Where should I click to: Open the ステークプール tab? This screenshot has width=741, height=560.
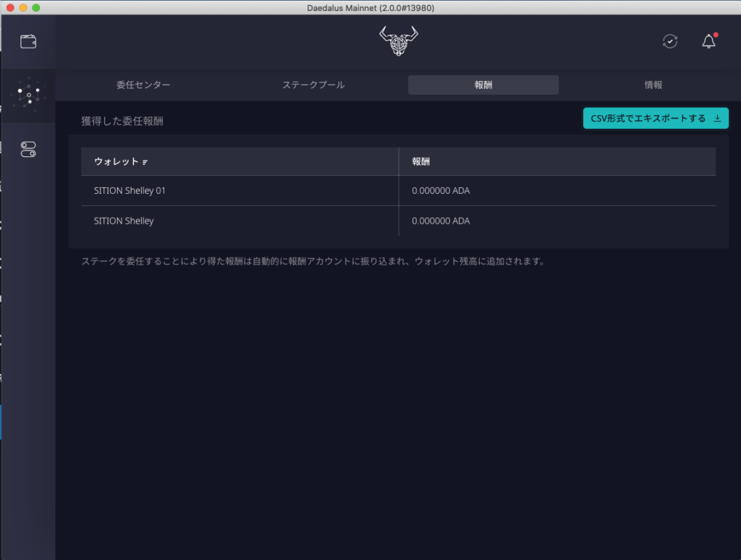point(313,85)
